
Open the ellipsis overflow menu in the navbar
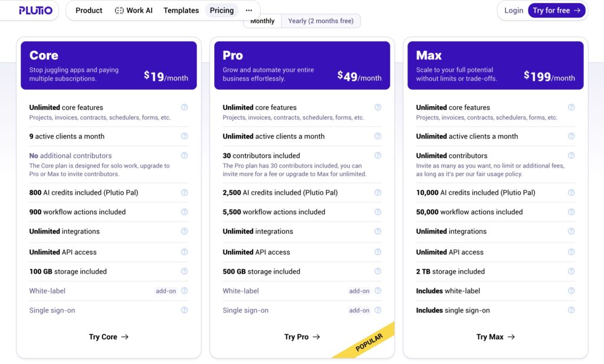248,10
